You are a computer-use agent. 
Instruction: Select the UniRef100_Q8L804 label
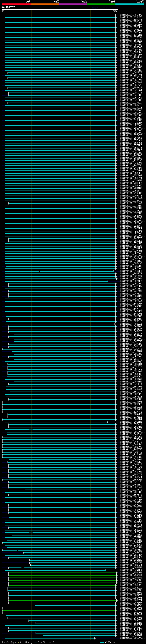click(x=131, y=75)
